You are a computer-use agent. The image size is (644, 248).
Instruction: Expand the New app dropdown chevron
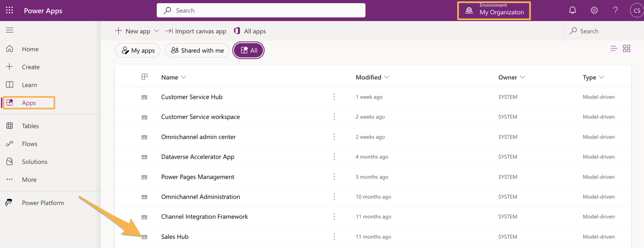coord(157,31)
